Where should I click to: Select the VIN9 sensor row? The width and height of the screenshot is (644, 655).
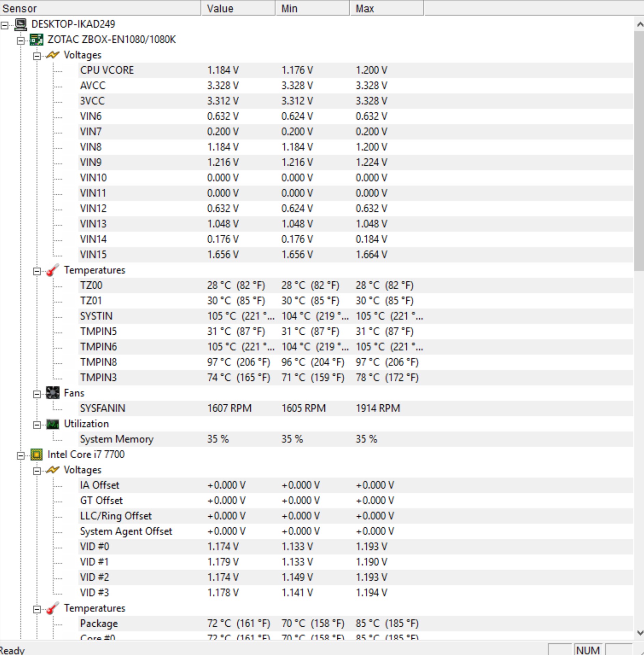(x=355, y=163)
